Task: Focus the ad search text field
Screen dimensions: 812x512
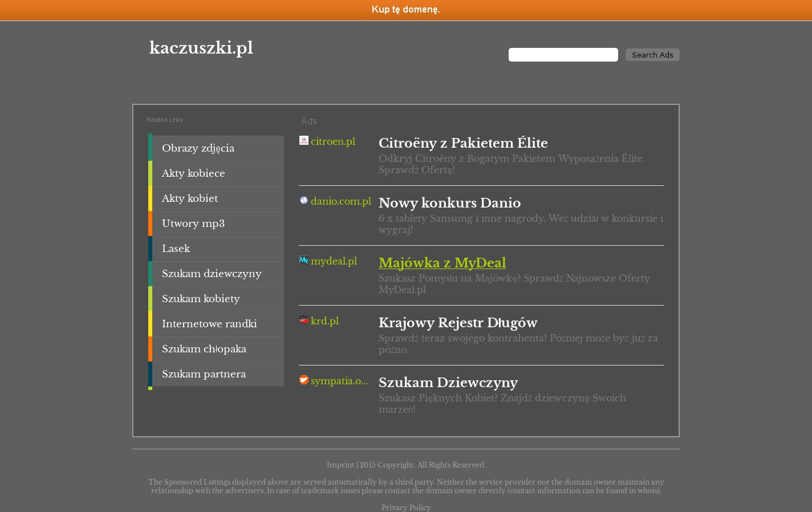Action: [563, 55]
